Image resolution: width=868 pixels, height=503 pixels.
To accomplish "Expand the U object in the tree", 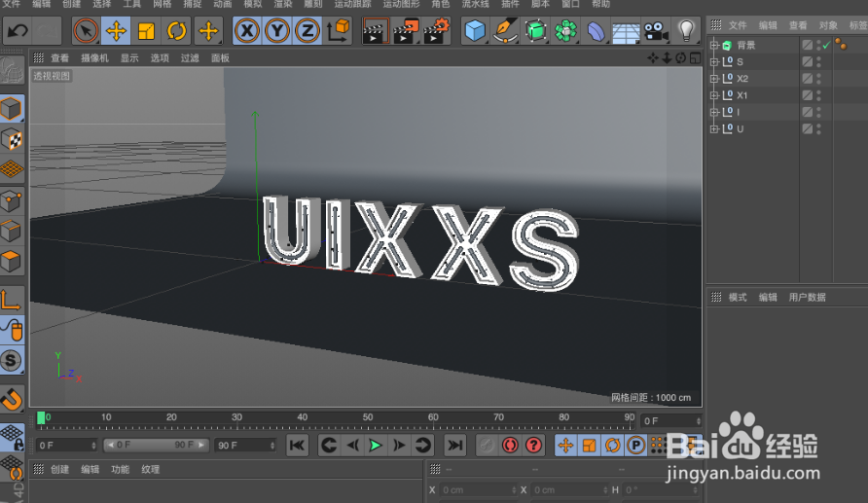I will click(x=714, y=128).
